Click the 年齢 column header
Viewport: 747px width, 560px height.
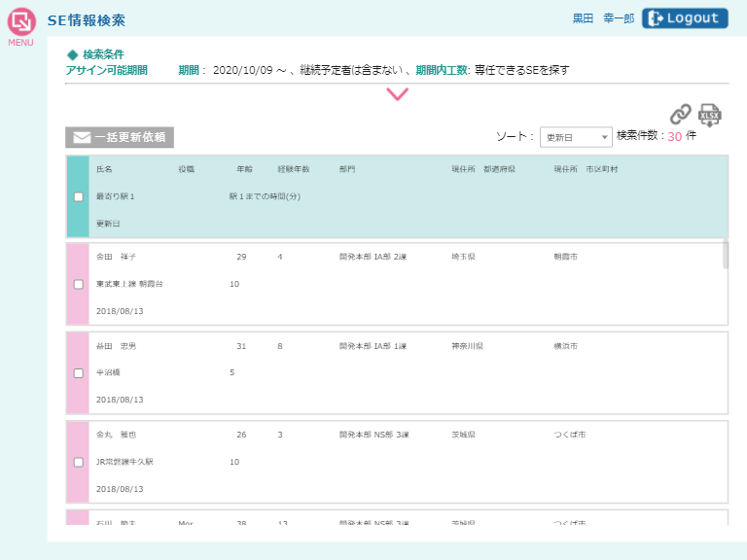[244, 169]
